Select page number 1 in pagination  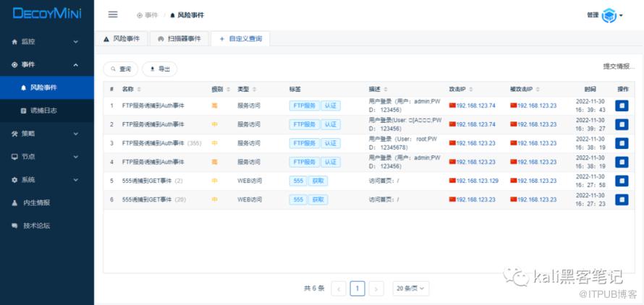click(x=357, y=288)
